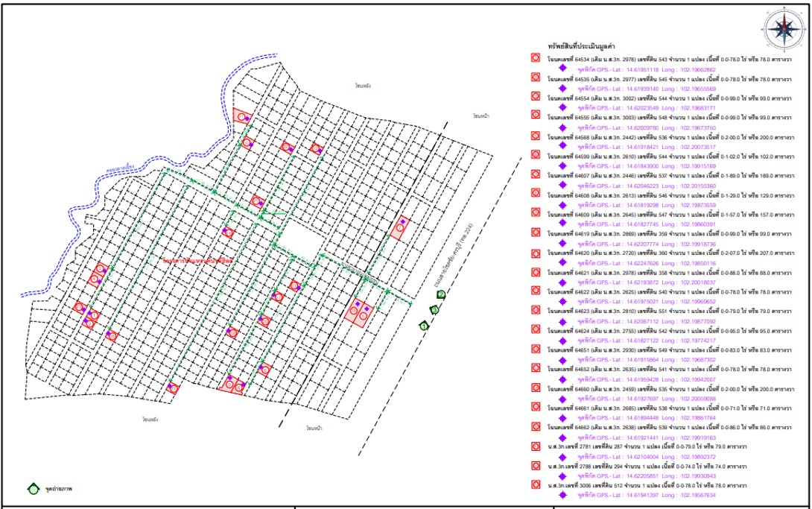Screen dimensions: 812x509
Task: Click red legend icon for deed 64623
Action: coord(536,309)
